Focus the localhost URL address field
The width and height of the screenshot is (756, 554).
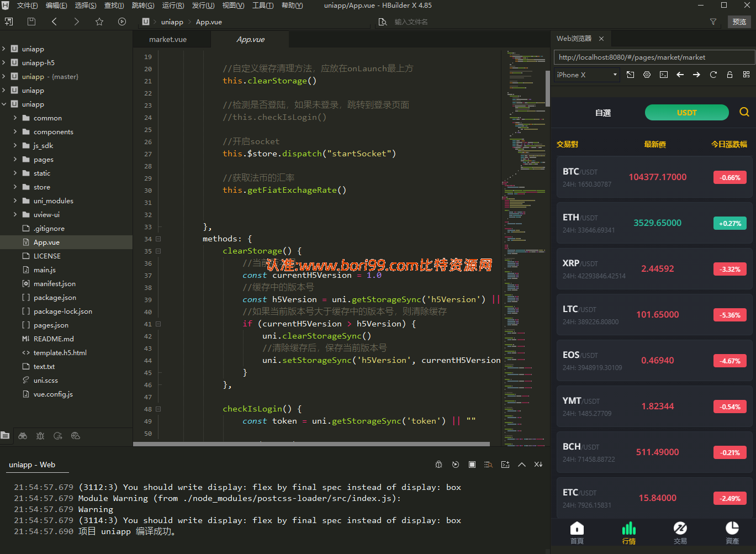[x=654, y=57]
